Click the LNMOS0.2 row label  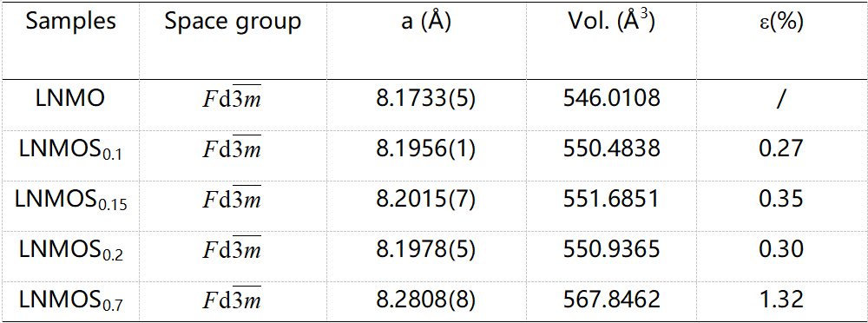pos(71,250)
